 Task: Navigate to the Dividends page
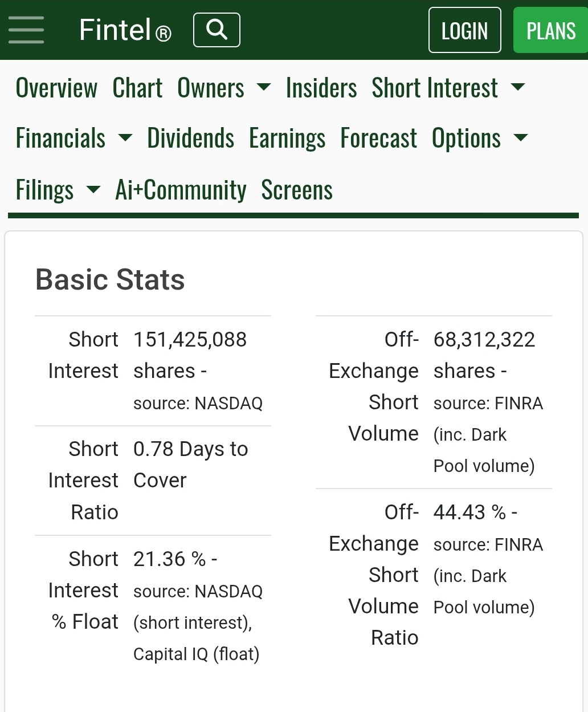tap(190, 138)
